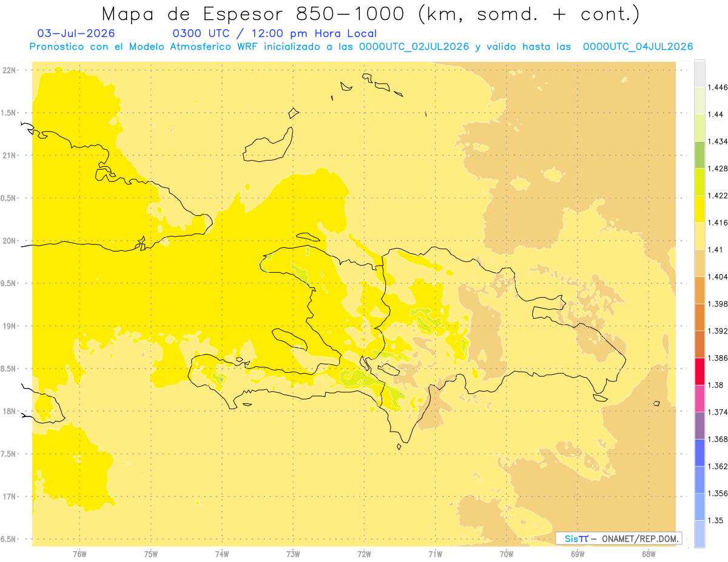The height and width of the screenshot is (562, 728).
Task: Click the latitude label "22N"
Action: pyautogui.click(x=8, y=70)
